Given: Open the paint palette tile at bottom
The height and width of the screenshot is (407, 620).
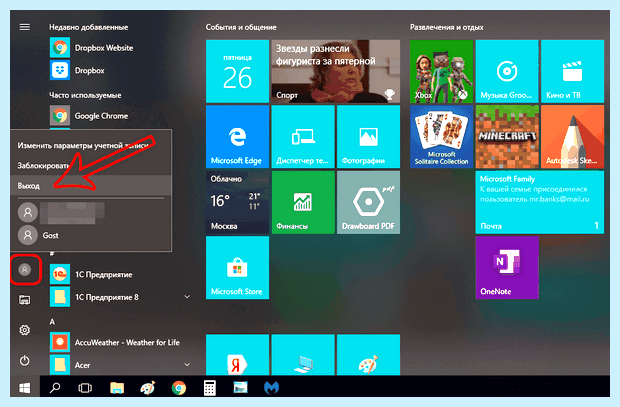Looking at the screenshot, I should (x=368, y=355).
